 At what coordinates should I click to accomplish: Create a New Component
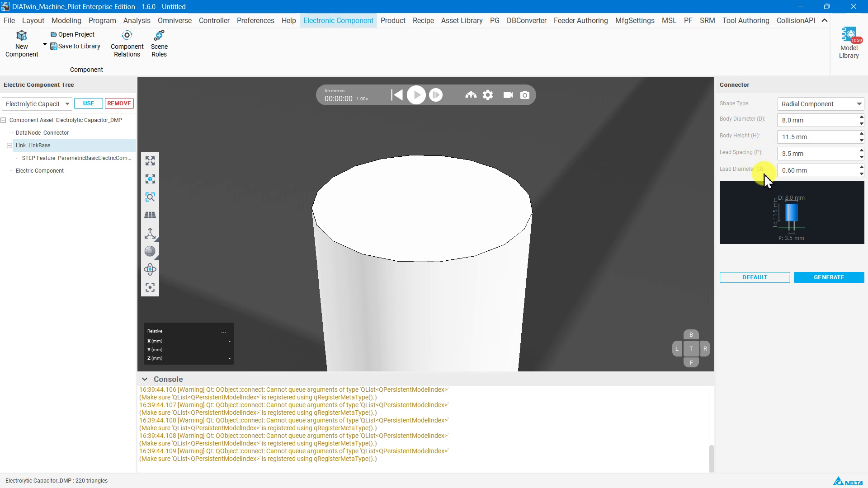point(22,44)
